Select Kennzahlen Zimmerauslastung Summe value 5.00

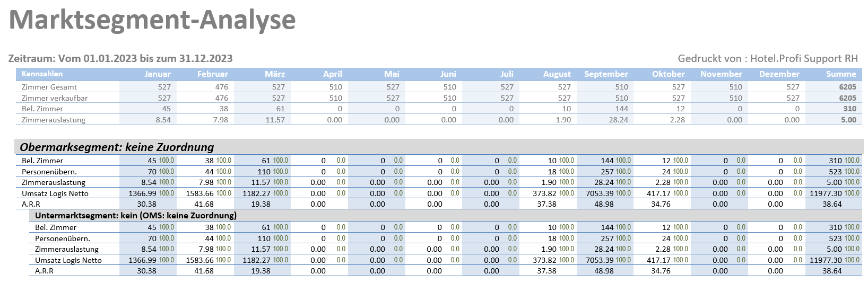click(x=848, y=120)
